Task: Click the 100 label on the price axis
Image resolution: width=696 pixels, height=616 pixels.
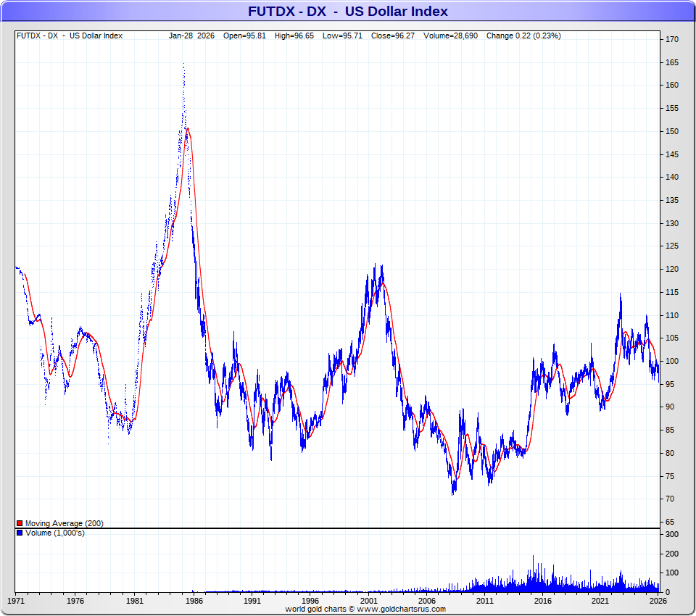Action: (672, 361)
